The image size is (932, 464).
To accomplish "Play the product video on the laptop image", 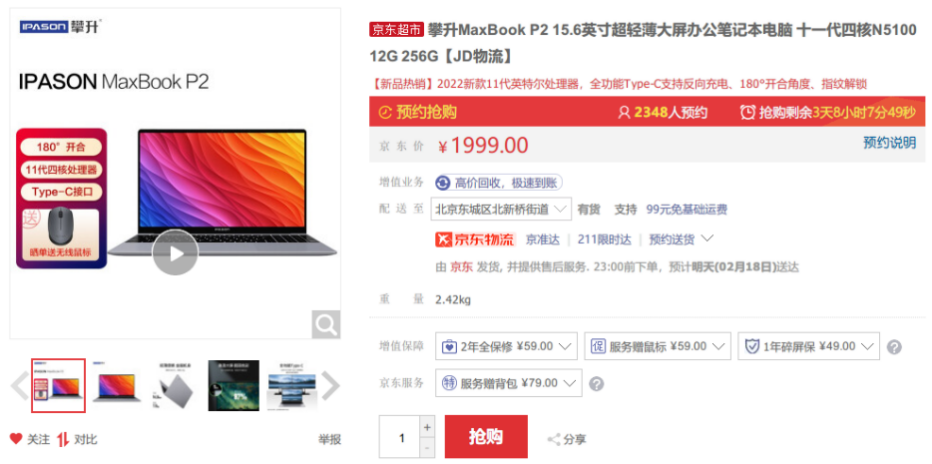I will [x=175, y=253].
